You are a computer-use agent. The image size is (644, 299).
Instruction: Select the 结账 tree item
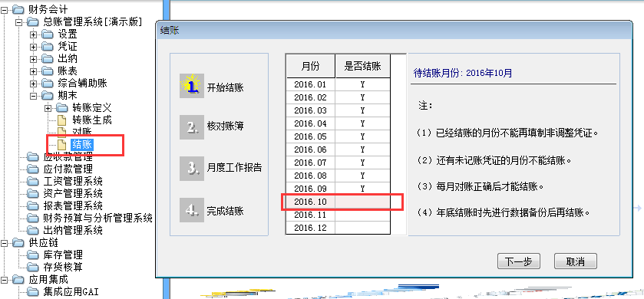tap(82, 144)
